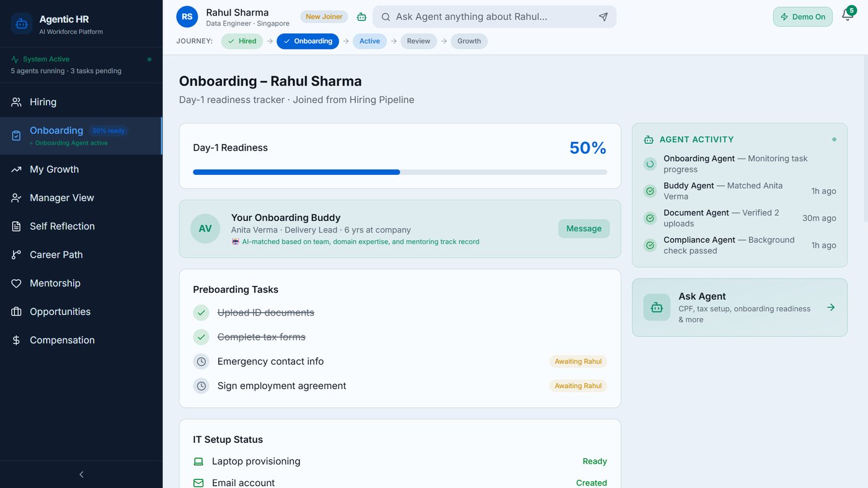This screenshot has width=868, height=488.
Task: Click the System Active pulse icon
Action: coord(15,60)
